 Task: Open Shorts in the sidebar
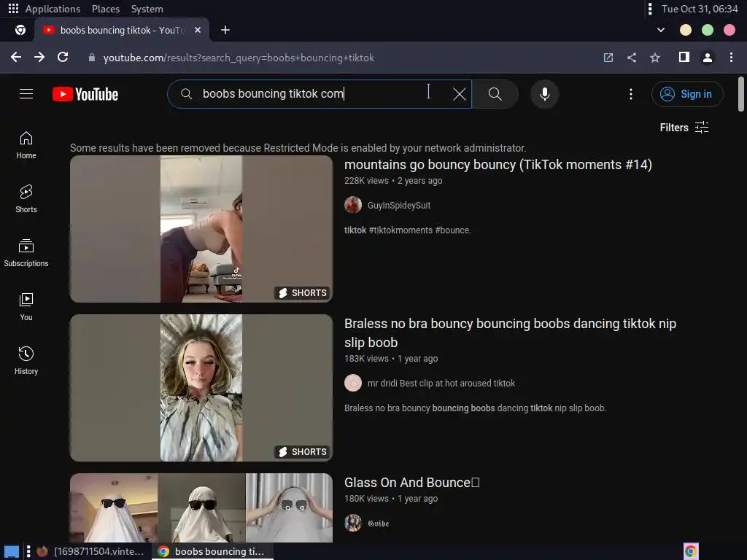26,199
